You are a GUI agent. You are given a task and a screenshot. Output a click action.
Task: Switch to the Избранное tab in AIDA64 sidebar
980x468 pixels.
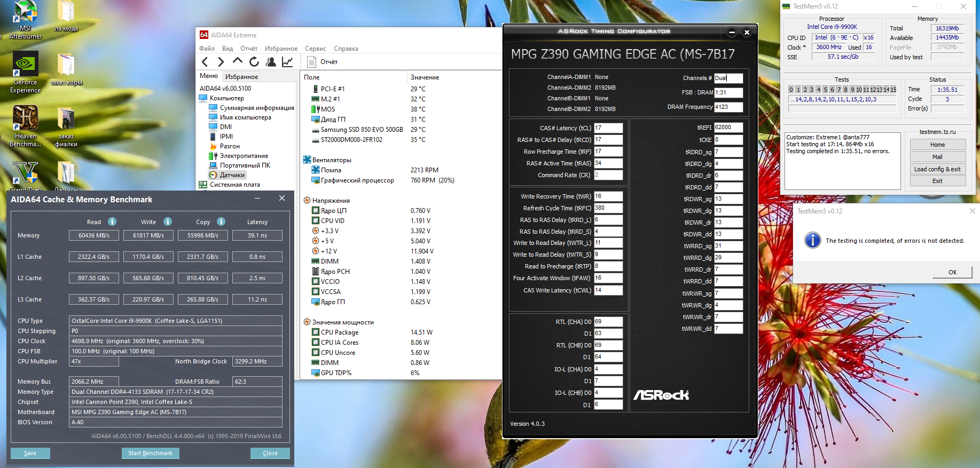[x=241, y=76]
